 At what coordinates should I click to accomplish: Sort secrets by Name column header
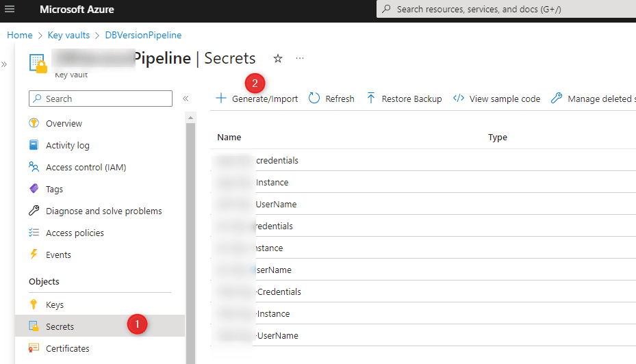pyautogui.click(x=229, y=138)
